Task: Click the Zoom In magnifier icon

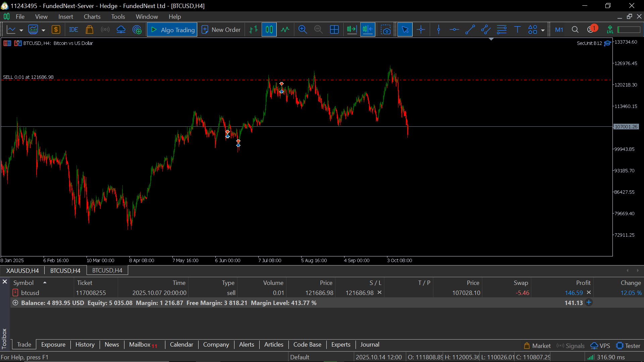Action: [303, 30]
